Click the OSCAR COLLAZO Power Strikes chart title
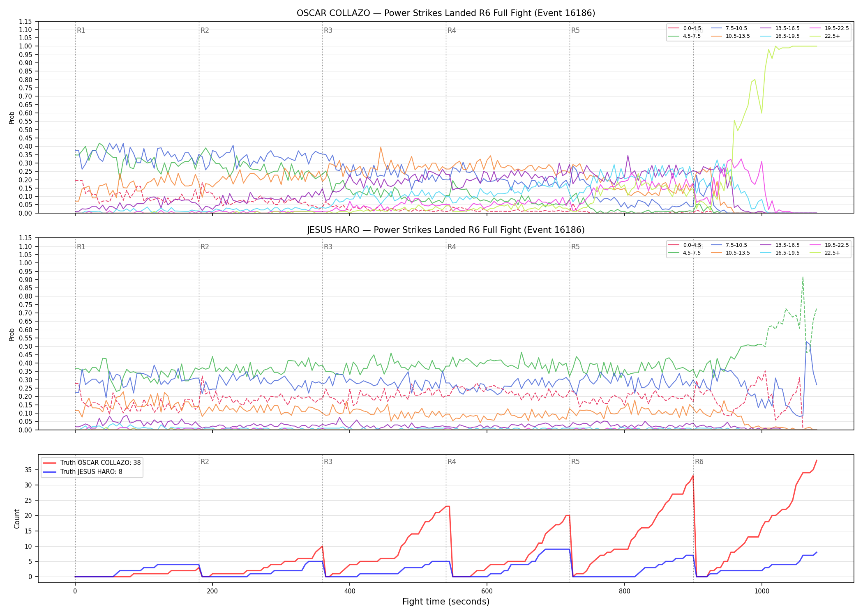863x616 pixels. click(446, 13)
